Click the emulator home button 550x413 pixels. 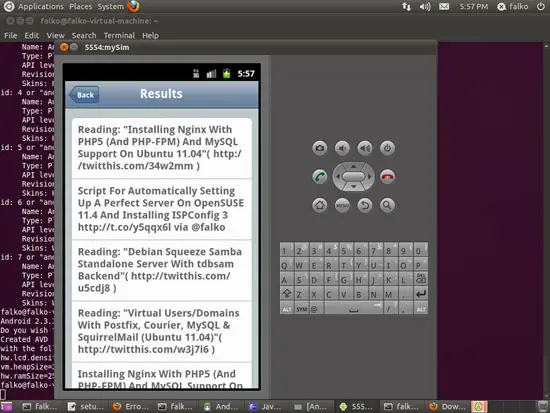click(320, 205)
